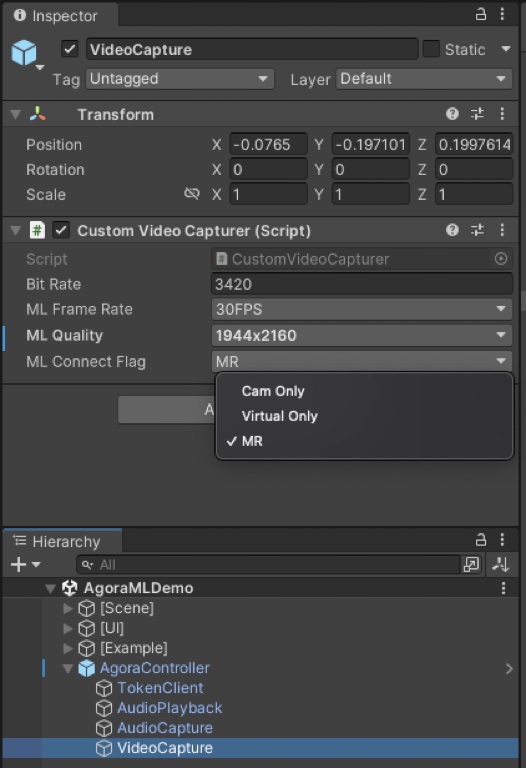The image size is (526, 768).
Task: Click the script object picker circle icon
Action: (x=501, y=259)
